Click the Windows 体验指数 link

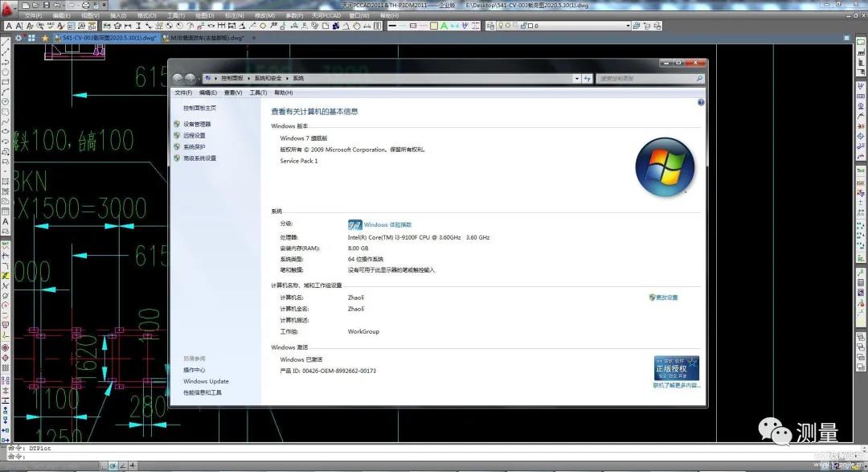387,225
